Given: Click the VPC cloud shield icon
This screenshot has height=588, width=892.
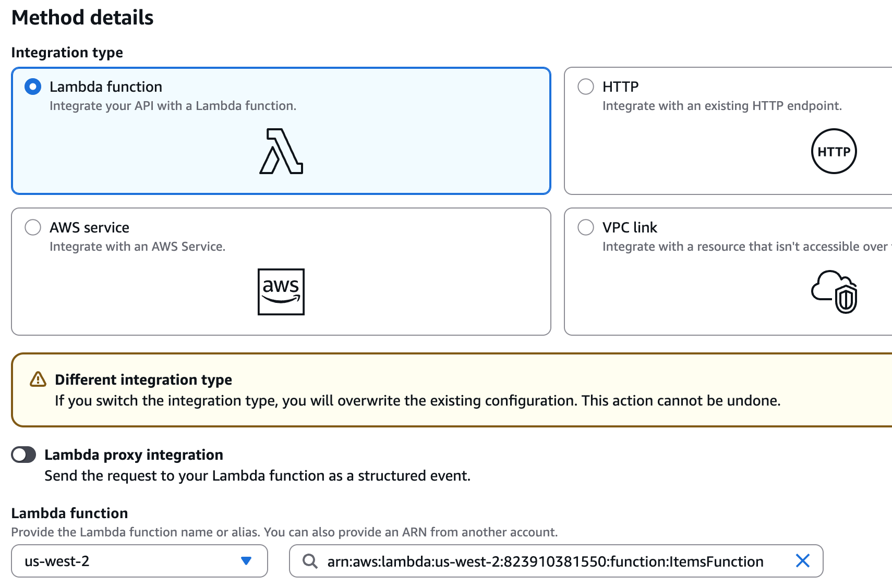Looking at the screenshot, I should (835, 292).
